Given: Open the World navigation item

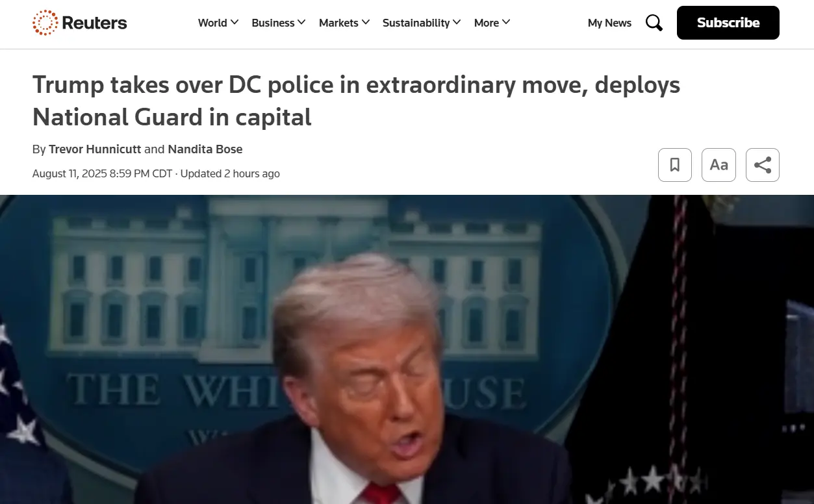Looking at the screenshot, I should [x=212, y=23].
